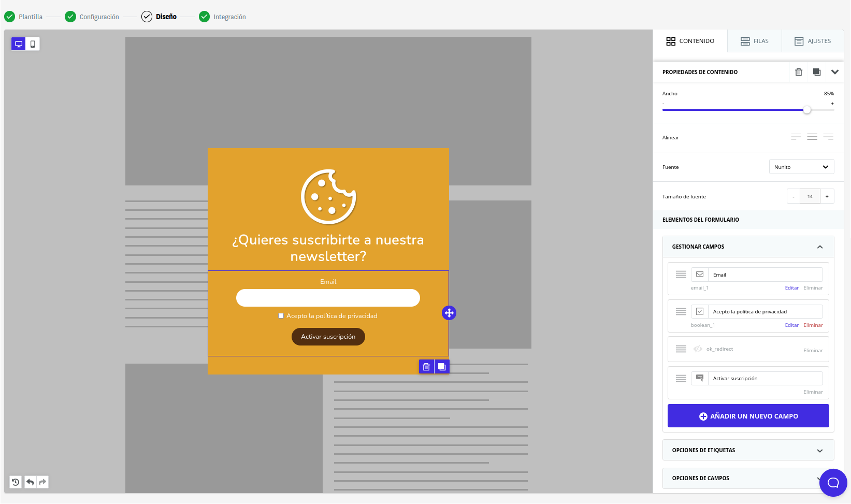851x504 pixels.
Task: Click the plus sign under Ancho
Action: tap(832, 104)
